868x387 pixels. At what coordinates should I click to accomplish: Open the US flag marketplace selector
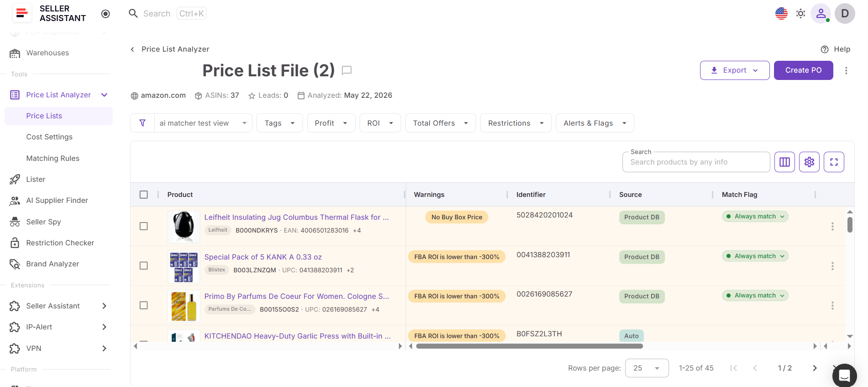(781, 14)
